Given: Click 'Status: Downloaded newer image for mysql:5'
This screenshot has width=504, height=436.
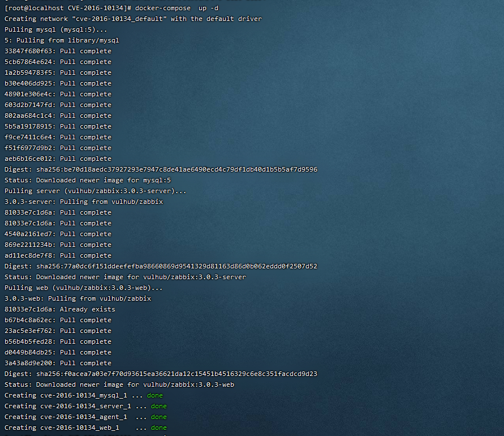Looking at the screenshot, I should point(88,180).
